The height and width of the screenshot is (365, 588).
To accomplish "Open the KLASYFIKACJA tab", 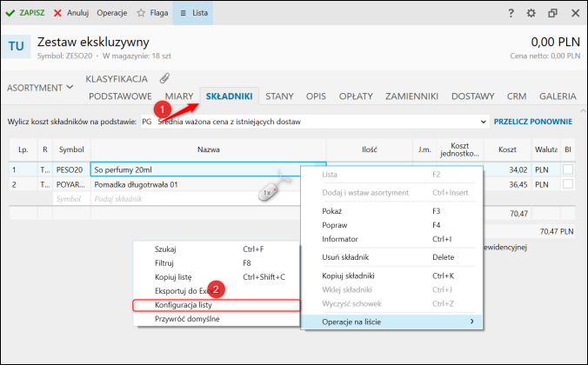I will tap(117, 79).
